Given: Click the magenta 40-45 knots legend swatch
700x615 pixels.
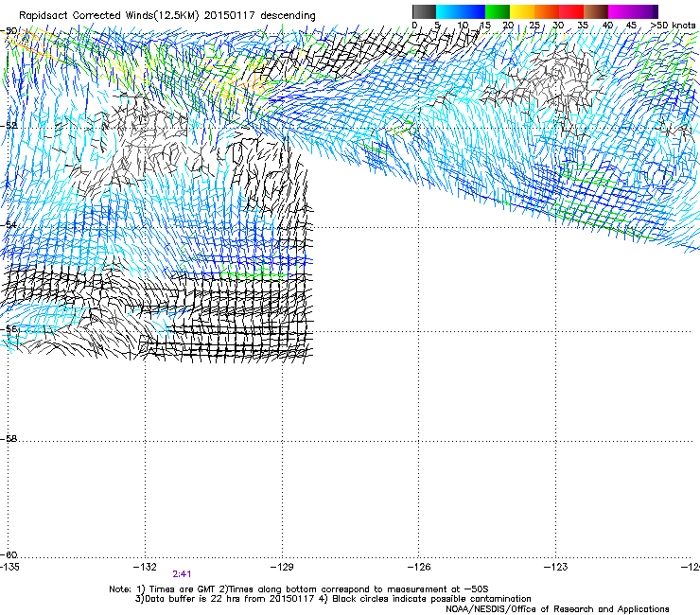Looking at the screenshot, I should [621, 11].
